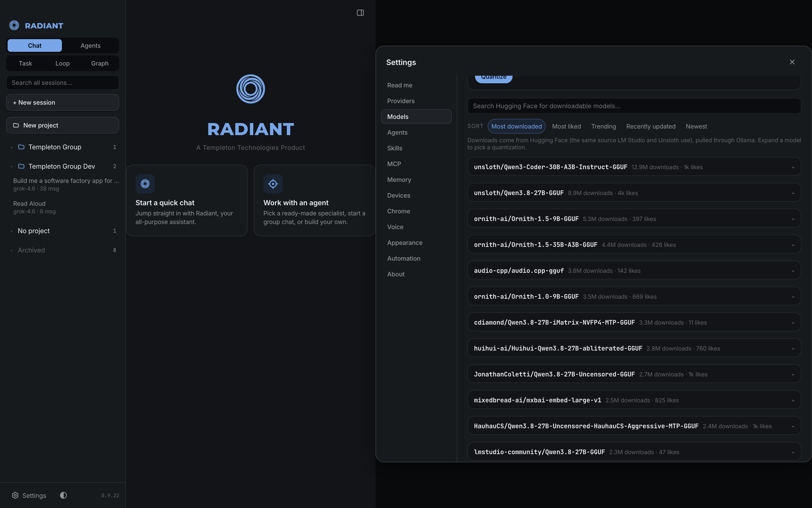Click the New project folder icon
Screen dimensions: 812x508
coord(16,125)
